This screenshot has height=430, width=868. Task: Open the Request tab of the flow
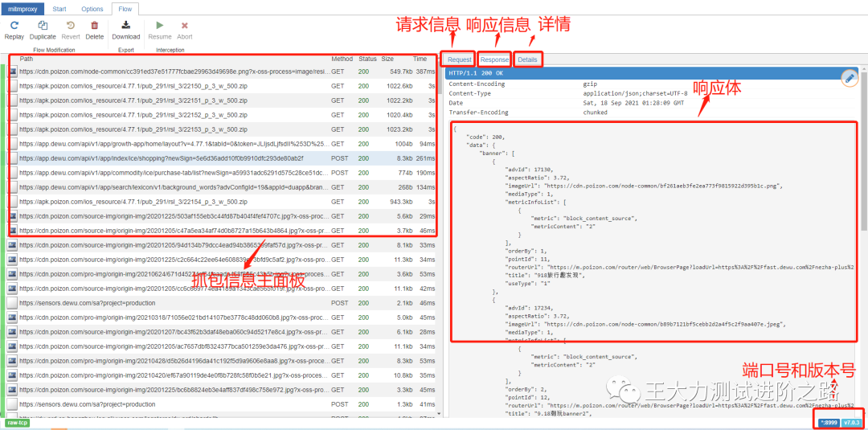pos(460,59)
